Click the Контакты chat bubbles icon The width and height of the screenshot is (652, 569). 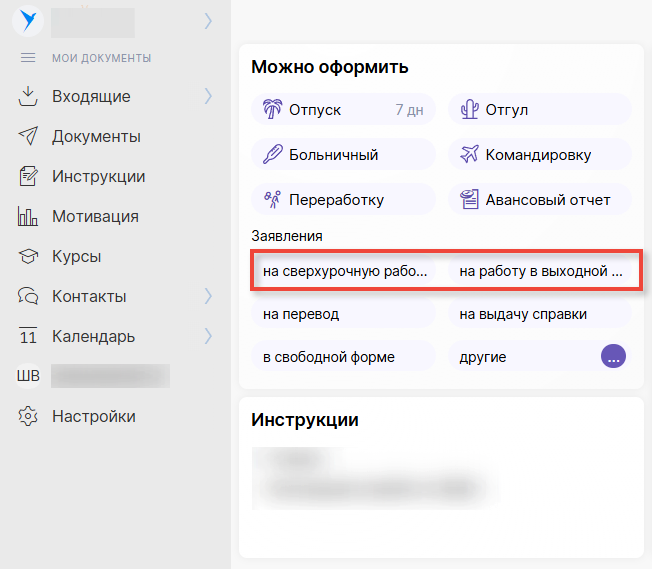click(28, 297)
